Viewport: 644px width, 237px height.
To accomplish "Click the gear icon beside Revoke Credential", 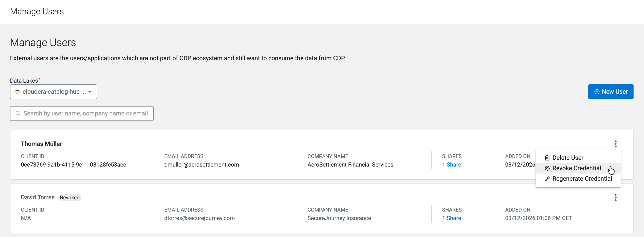I will pyautogui.click(x=547, y=168).
